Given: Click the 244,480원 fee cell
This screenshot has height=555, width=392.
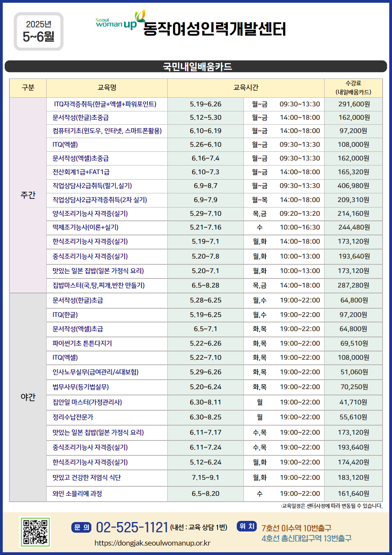Looking at the screenshot, I should coord(354,227).
